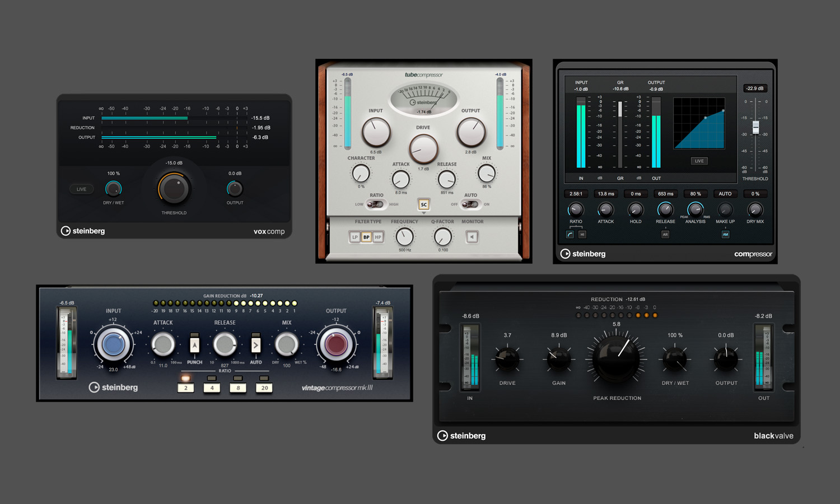Toggle the LIVE button in VoxComp
The height and width of the screenshot is (504, 840).
[82, 189]
